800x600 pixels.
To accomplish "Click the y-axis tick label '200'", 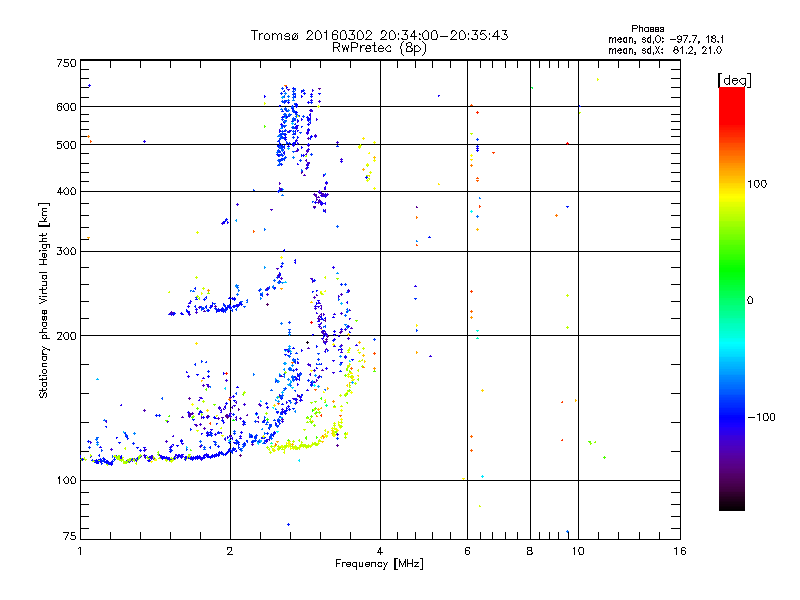I will click(x=67, y=336).
